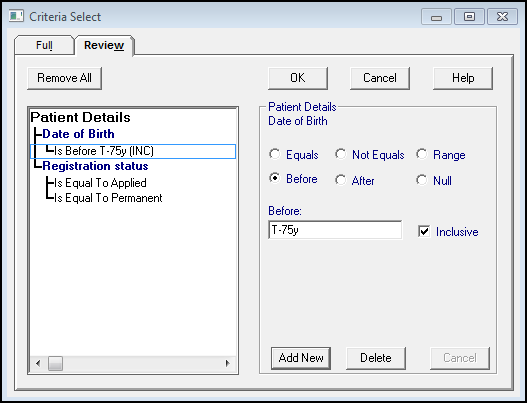The image size is (527, 403).
Task: Click the top Cancel button
Action: (380, 78)
